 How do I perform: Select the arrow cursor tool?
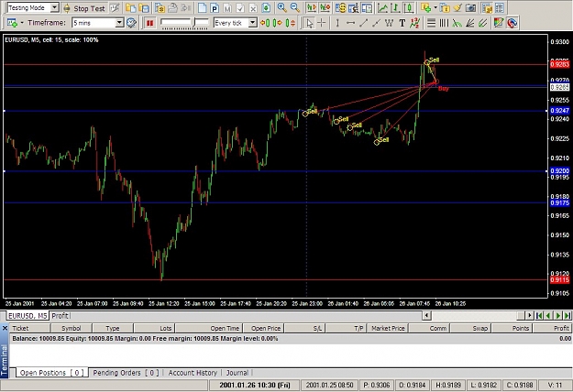309,23
